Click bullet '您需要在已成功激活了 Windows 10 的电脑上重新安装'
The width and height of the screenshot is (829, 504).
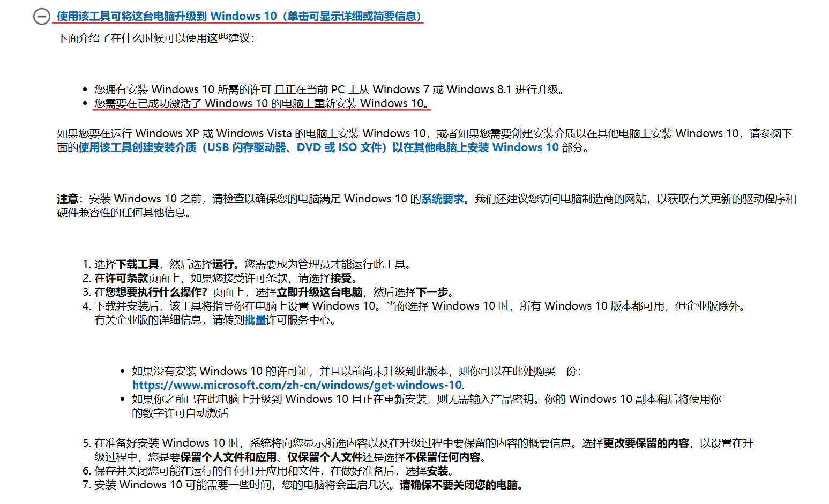(262, 103)
